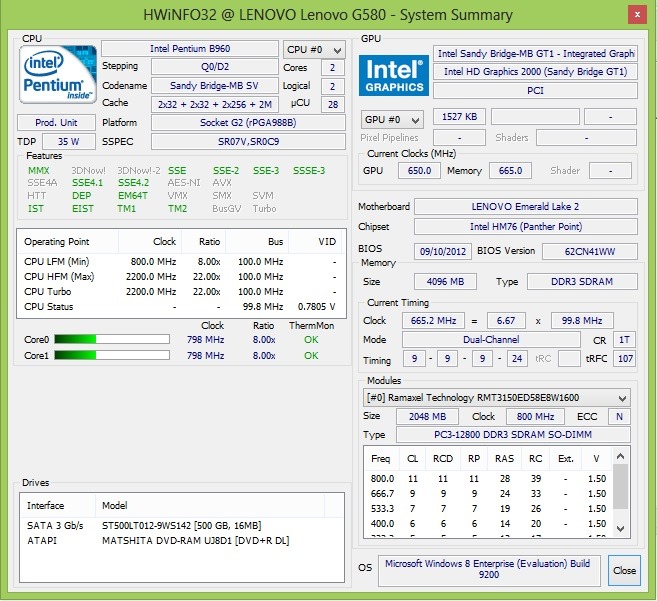The height and width of the screenshot is (601, 657).
Task: Click the SSPEC field SR07V,SR0C9
Action: tap(248, 142)
